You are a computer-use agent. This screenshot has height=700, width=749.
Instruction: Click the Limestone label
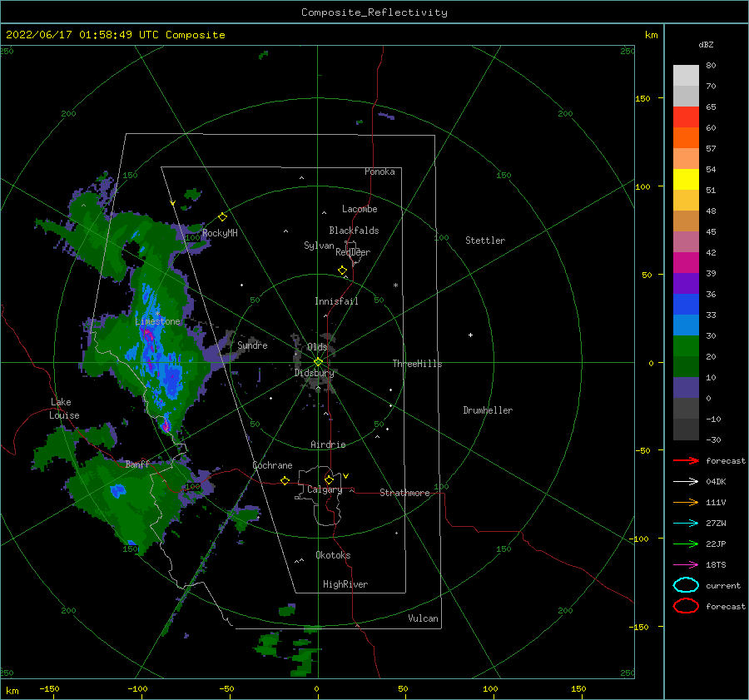157,321
